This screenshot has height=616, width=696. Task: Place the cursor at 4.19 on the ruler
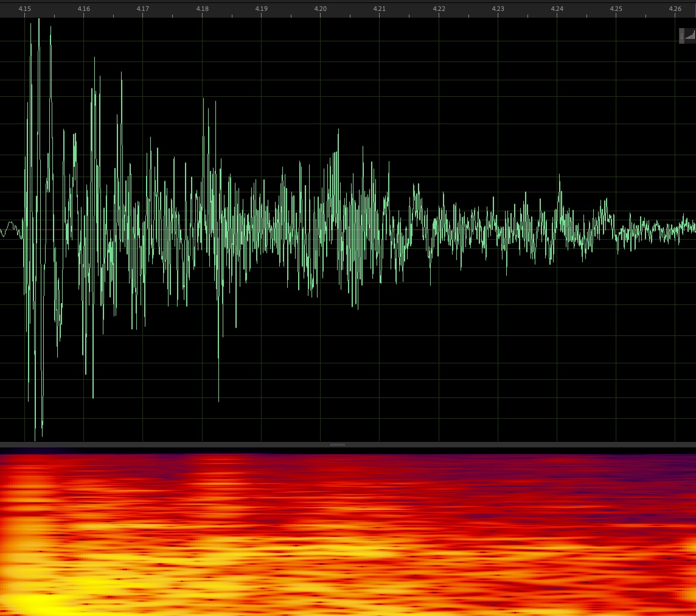(x=261, y=9)
